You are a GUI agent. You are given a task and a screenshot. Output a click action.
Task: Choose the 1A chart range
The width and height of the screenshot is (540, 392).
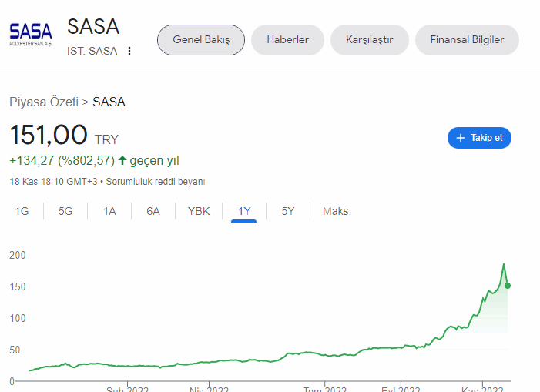(x=109, y=211)
